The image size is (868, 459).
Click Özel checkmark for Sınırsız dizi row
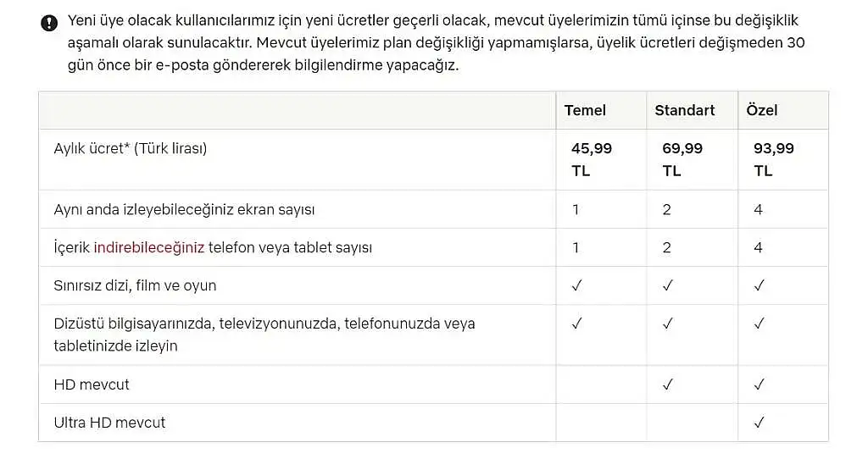point(759,285)
